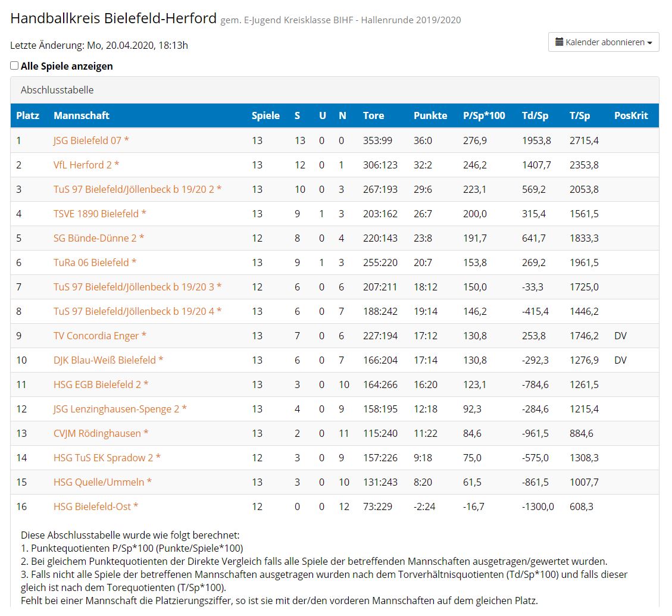This screenshot has height=616, width=672.
Task: Click rank 16 in the Platz column
Action: click(21, 507)
